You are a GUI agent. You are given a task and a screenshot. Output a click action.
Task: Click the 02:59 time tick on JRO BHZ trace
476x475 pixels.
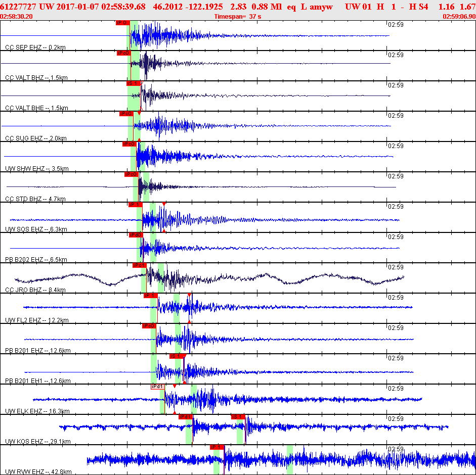tap(395, 267)
